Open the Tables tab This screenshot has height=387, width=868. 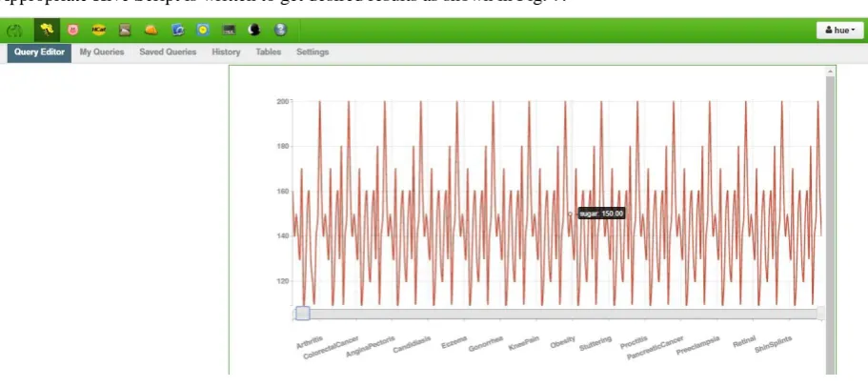269,52
